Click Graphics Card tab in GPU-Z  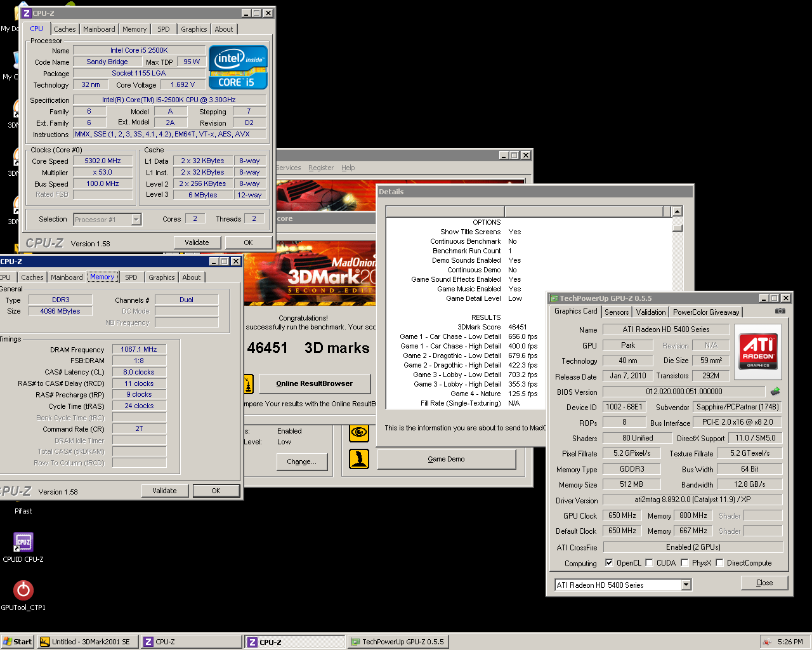click(x=575, y=311)
